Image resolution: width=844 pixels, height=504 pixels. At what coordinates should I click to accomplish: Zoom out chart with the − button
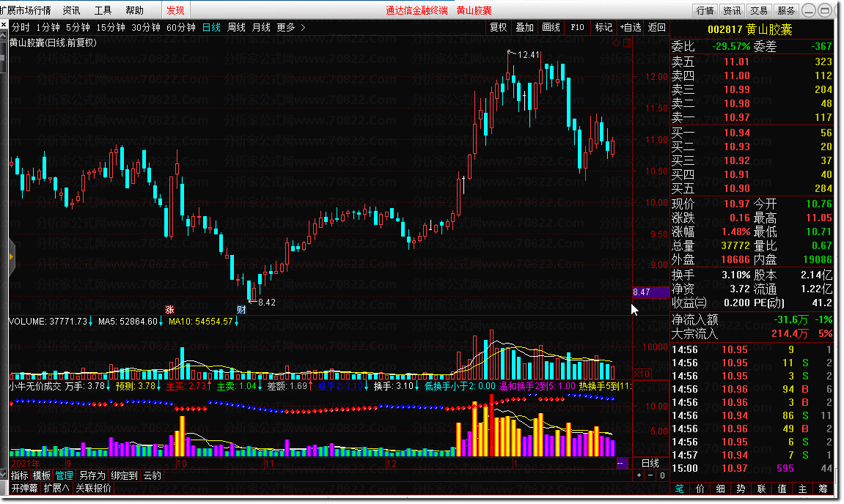click(x=650, y=475)
